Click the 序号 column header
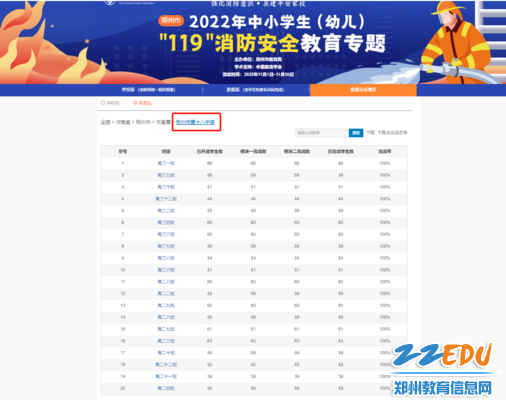 pyautogui.click(x=123, y=151)
